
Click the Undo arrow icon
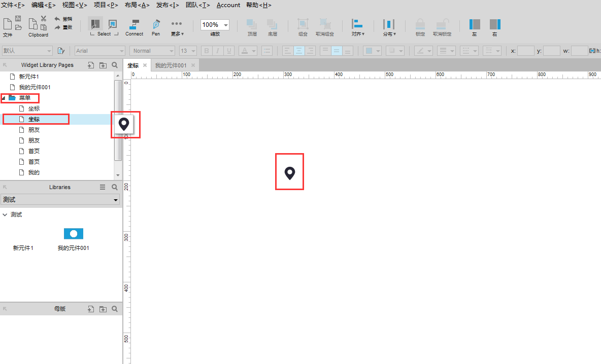57,19
